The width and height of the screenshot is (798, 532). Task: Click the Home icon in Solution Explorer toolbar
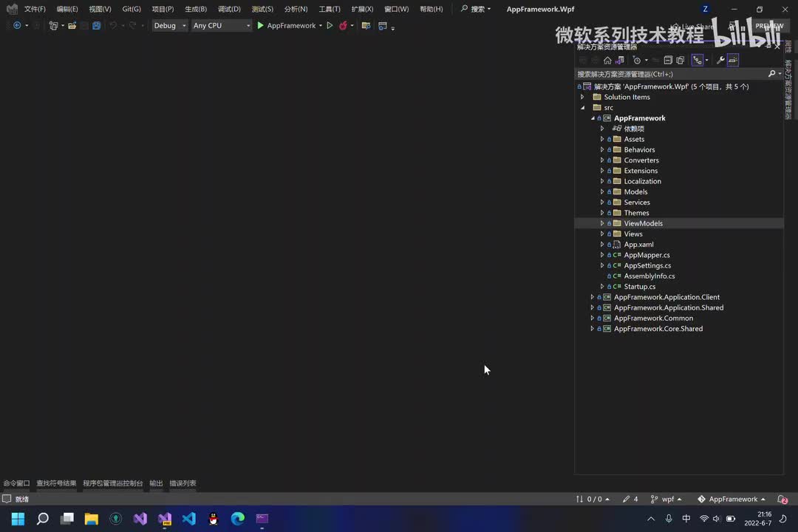[x=607, y=61]
